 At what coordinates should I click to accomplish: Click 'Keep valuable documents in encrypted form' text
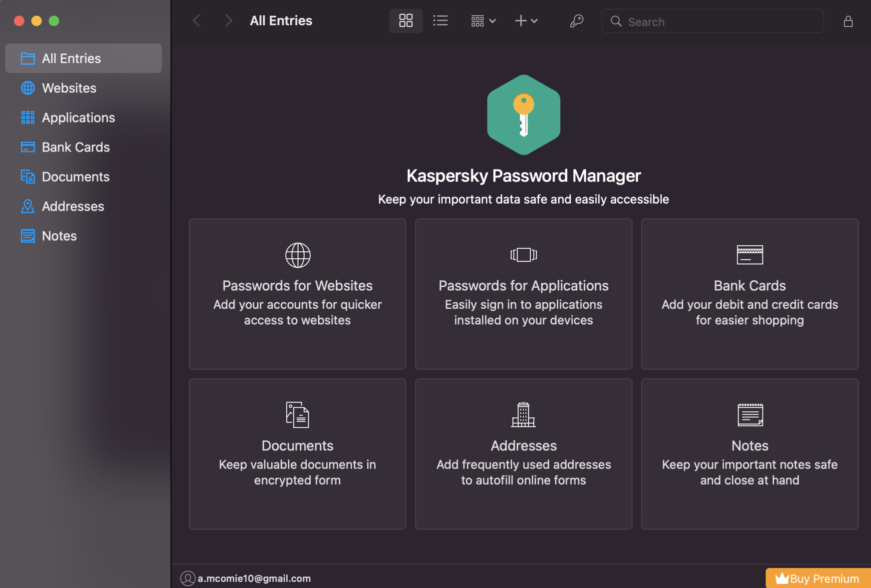(x=298, y=472)
